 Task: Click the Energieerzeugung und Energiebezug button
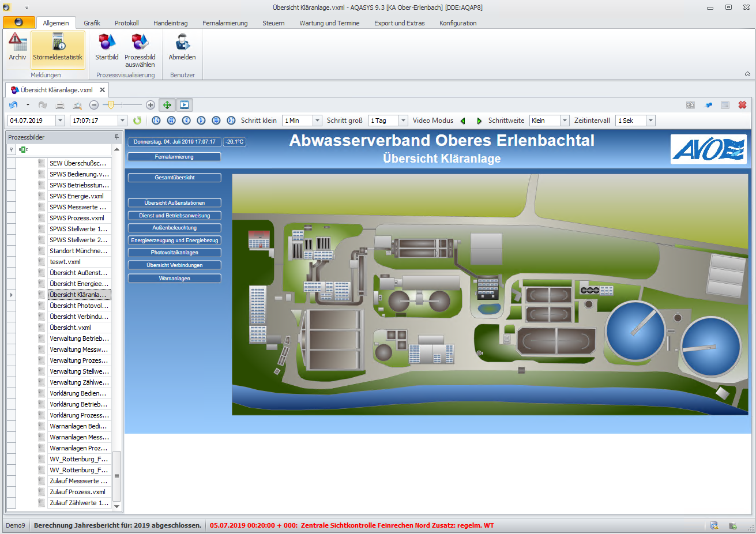point(174,240)
